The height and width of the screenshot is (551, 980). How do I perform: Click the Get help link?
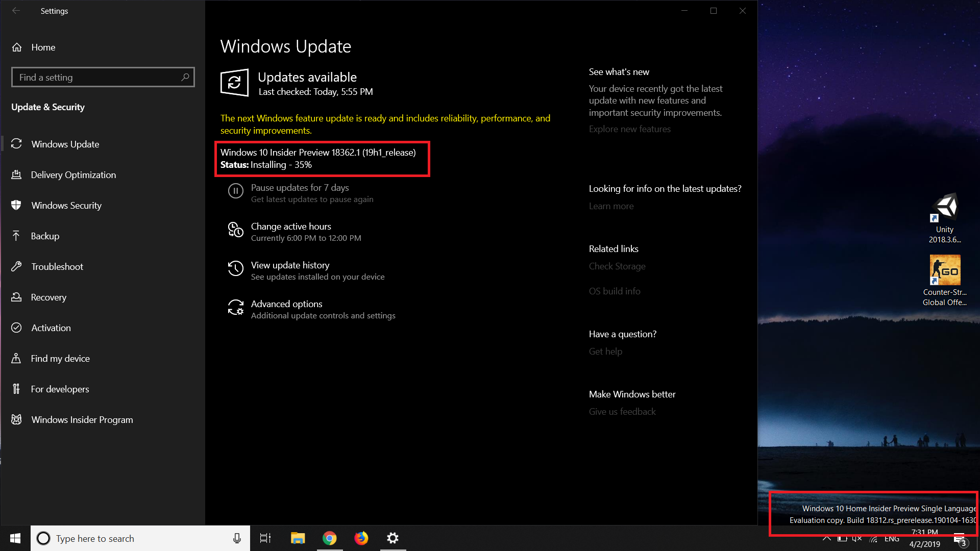click(x=605, y=352)
